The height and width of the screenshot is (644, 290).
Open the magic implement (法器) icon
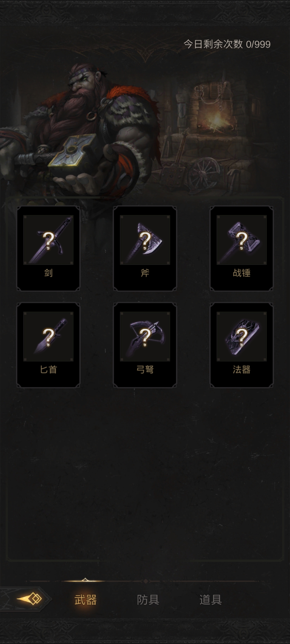[242, 336]
